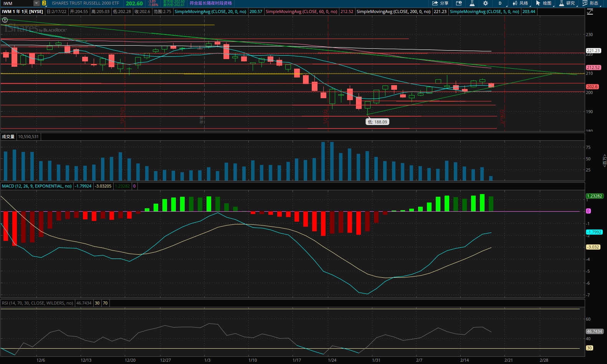This screenshot has height=364, width=607.
Task: Click the -1.79924 MACD value in header
Action: (x=83, y=186)
